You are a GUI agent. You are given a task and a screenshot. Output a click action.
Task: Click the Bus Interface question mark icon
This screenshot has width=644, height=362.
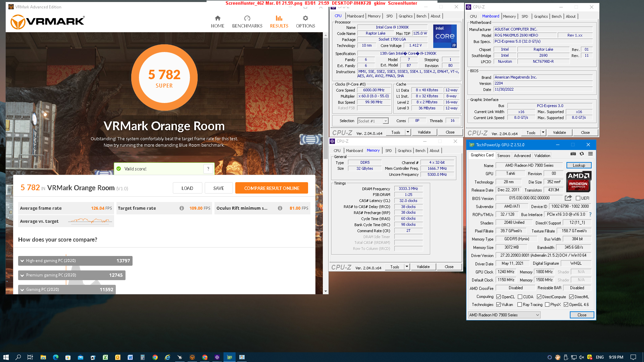coord(590,214)
